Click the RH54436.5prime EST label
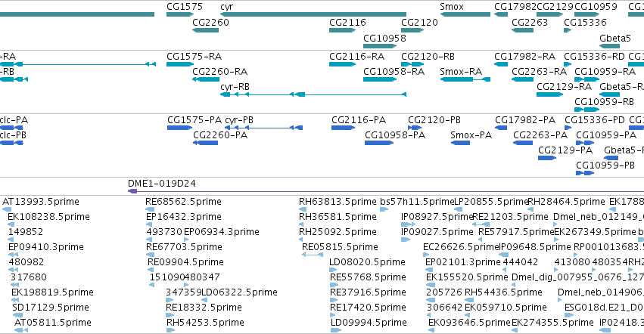The height and width of the screenshot is (334, 644). [503, 292]
